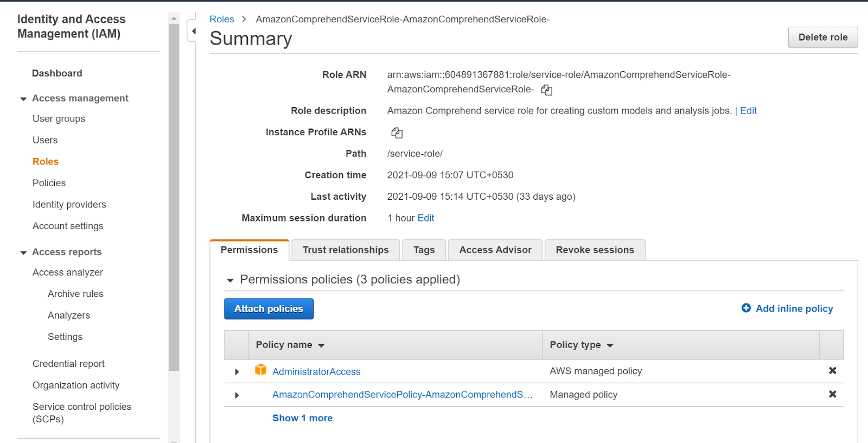This screenshot has height=443, width=868.
Task: Click Show 1 more policies link
Action: (302, 418)
